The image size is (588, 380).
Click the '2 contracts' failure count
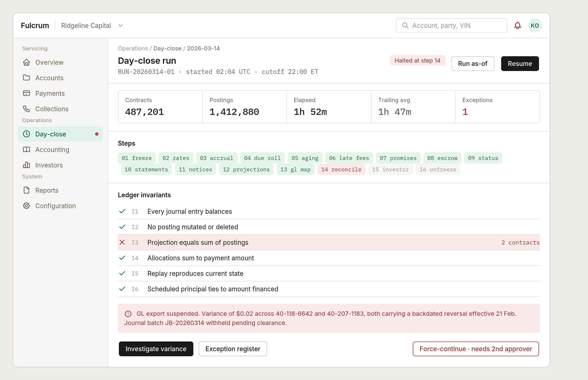pyautogui.click(x=520, y=242)
